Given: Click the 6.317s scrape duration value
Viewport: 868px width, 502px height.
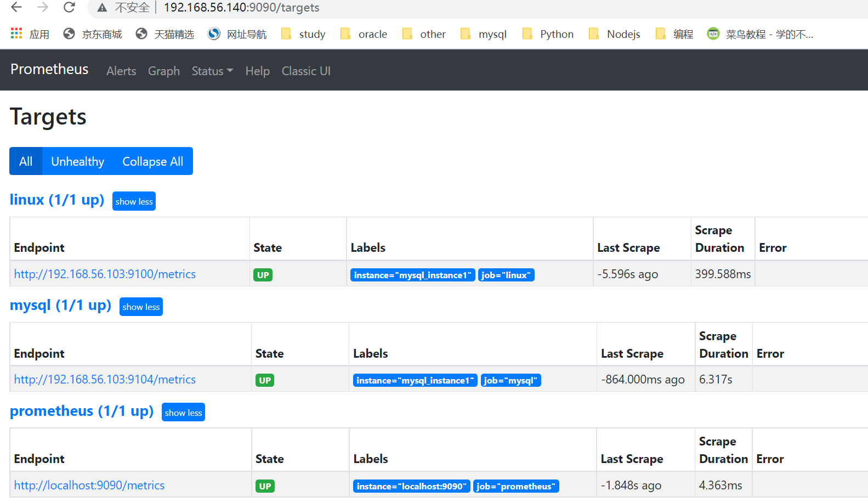Looking at the screenshot, I should (716, 379).
